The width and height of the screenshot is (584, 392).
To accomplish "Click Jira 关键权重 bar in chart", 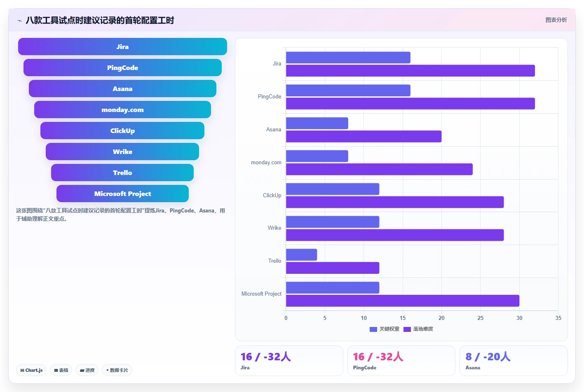I will [x=348, y=58].
